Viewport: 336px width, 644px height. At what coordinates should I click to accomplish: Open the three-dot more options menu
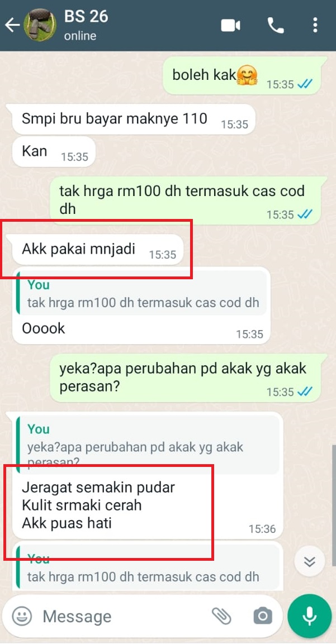tap(315, 25)
